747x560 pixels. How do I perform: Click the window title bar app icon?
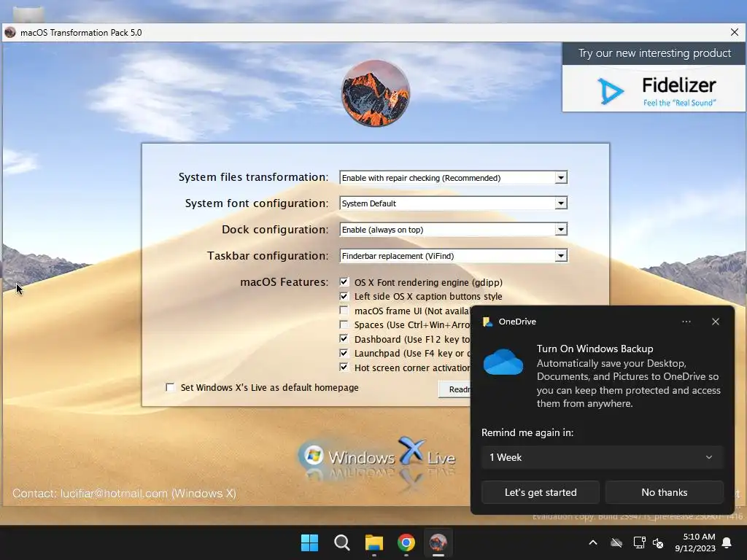[10, 32]
